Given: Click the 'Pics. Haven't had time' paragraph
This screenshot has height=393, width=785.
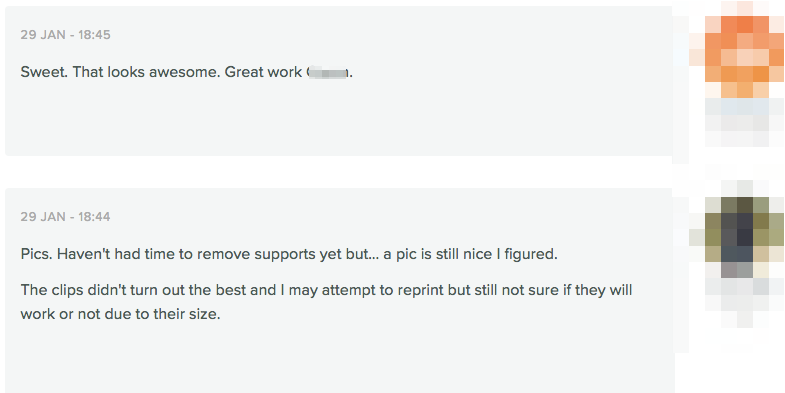Looking at the screenshot, I should pos(289,254).
